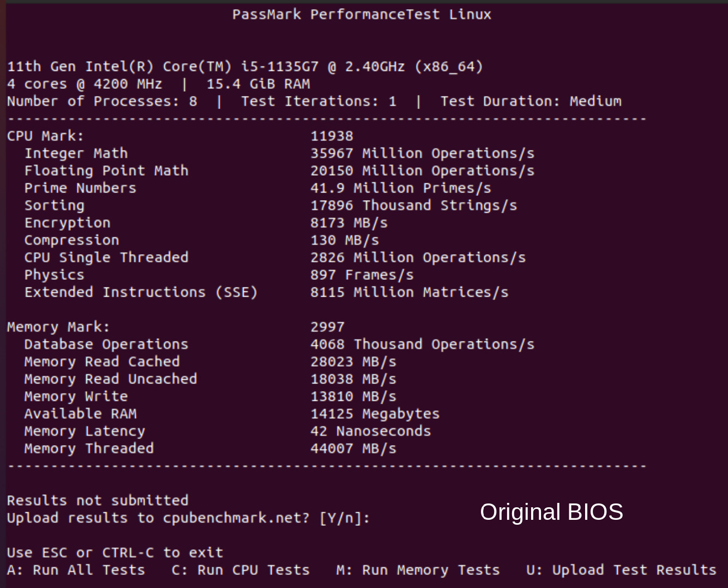Click the Memory Mark score 2997

[327, 327]
